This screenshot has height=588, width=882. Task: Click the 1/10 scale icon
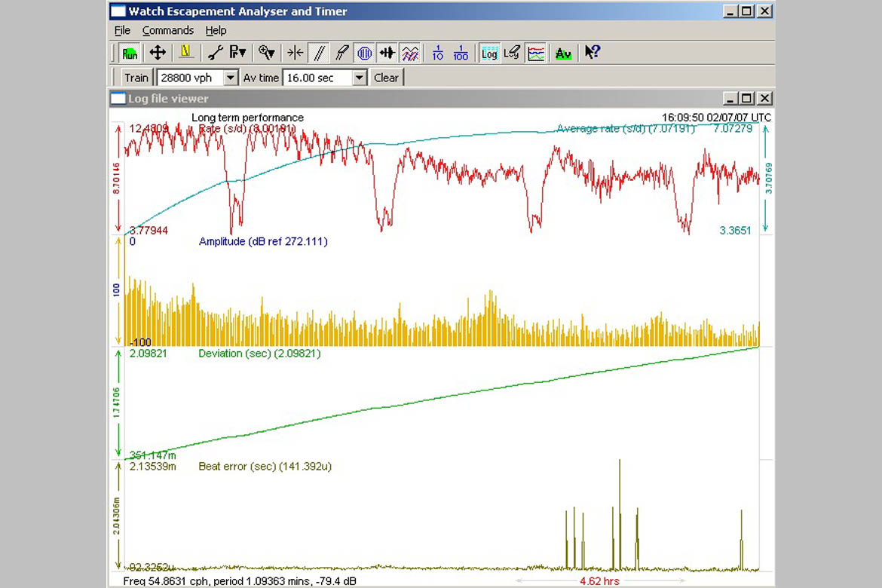[438, 53]
